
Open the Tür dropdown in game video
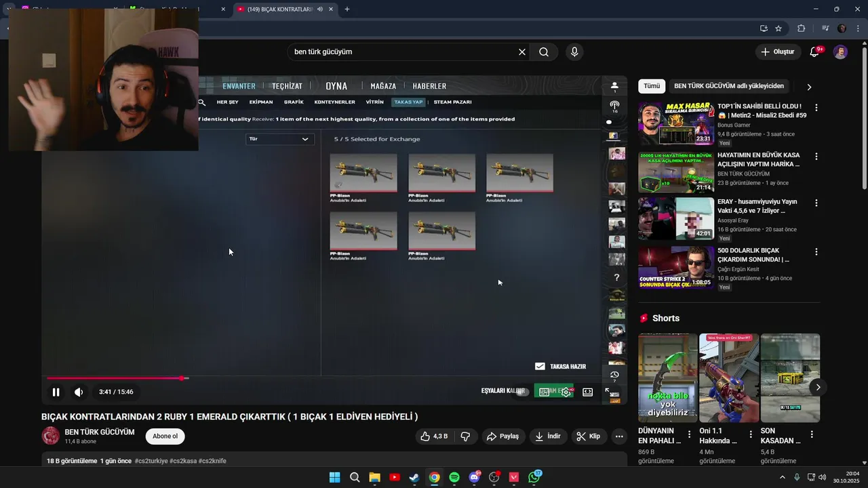(279, 139)
